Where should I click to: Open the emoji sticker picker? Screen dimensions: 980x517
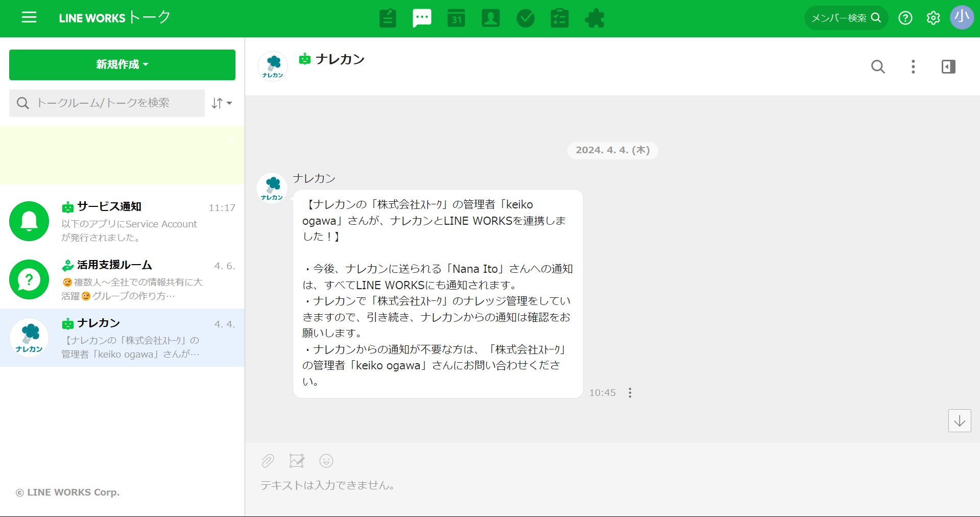point(326,461)
